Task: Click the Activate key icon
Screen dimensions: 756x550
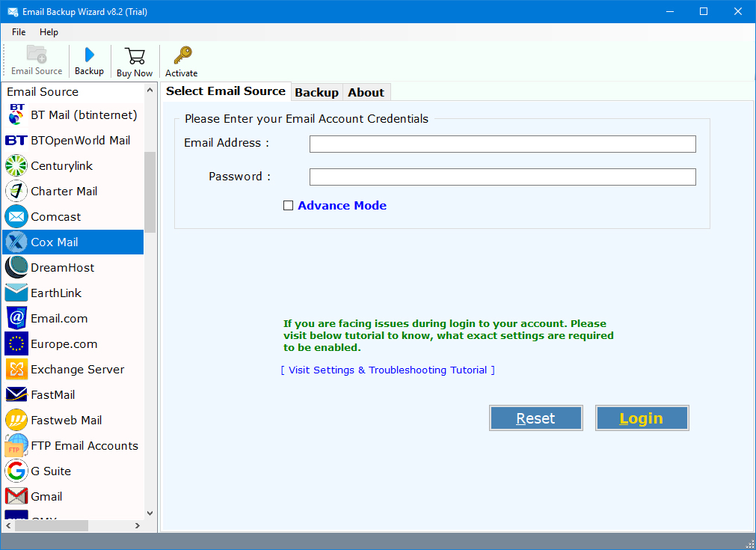Action: pos(182,56)
